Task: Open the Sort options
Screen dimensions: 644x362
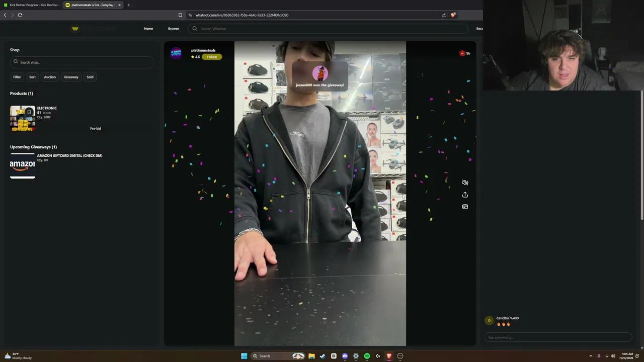Action: [x=32, y=77]
